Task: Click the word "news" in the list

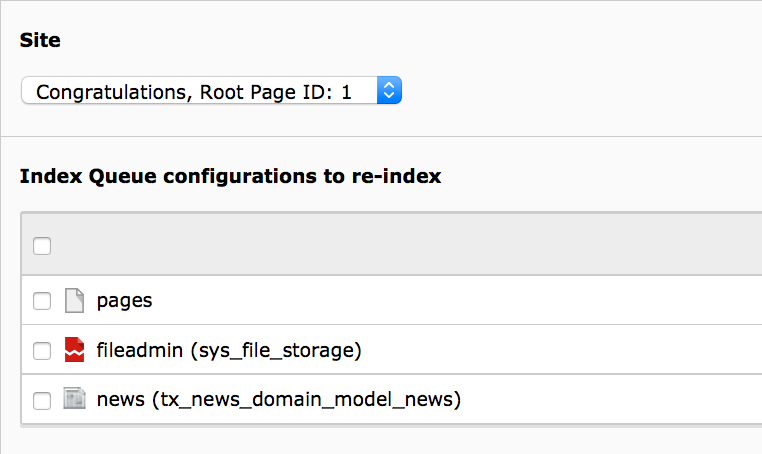Action: point(120,401)
